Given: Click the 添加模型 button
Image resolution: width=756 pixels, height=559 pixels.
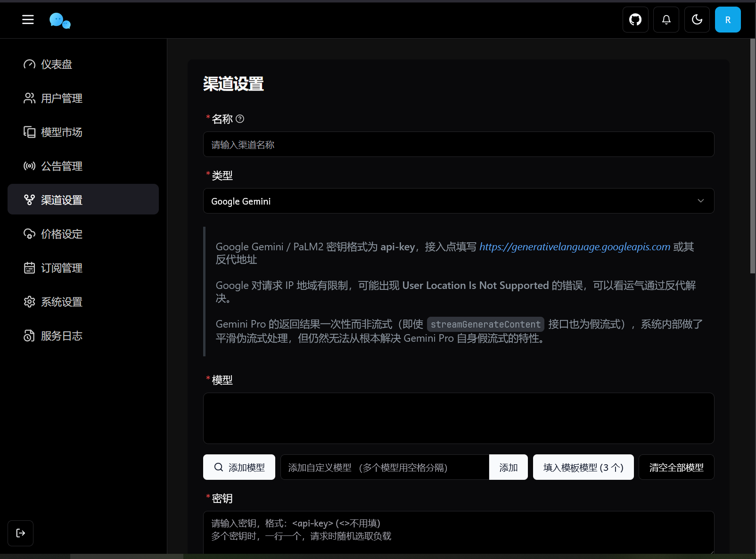Looking at the screenshot, I should click(x=239, y=467).
